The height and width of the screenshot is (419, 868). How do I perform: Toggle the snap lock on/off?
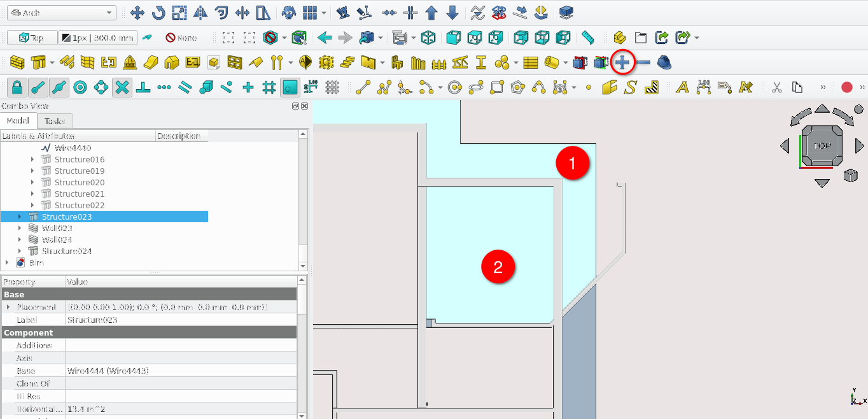tap(17, 87)
